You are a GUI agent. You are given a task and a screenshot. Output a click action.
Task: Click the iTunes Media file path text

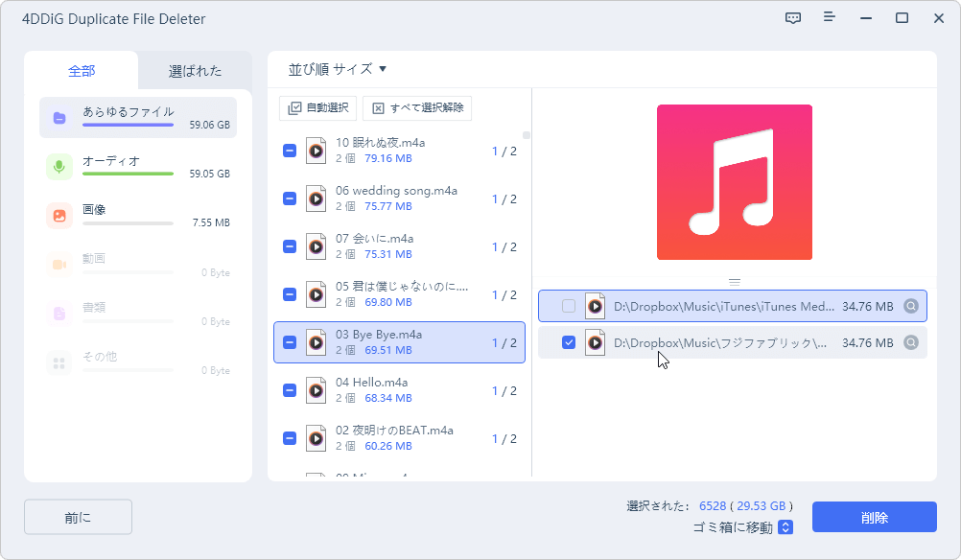coord(724,306)
